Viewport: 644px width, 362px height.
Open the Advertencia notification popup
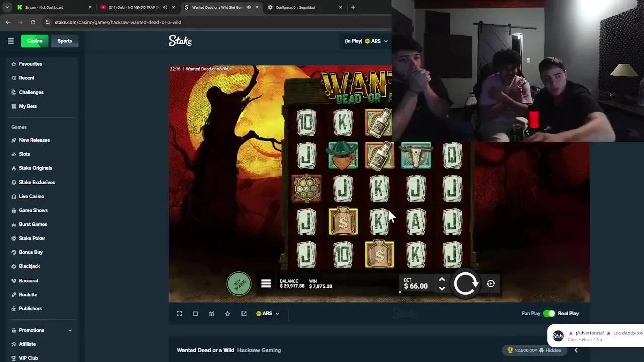tap(597, 336)
